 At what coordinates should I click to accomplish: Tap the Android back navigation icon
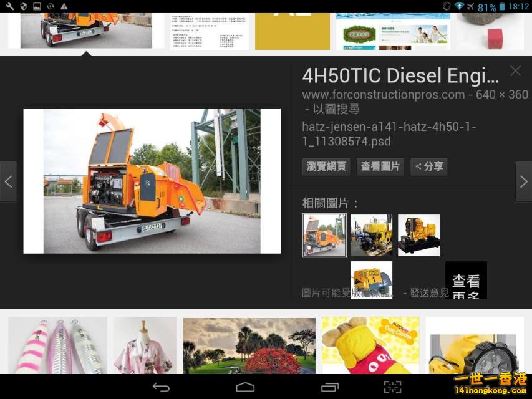tap(161, 387)
